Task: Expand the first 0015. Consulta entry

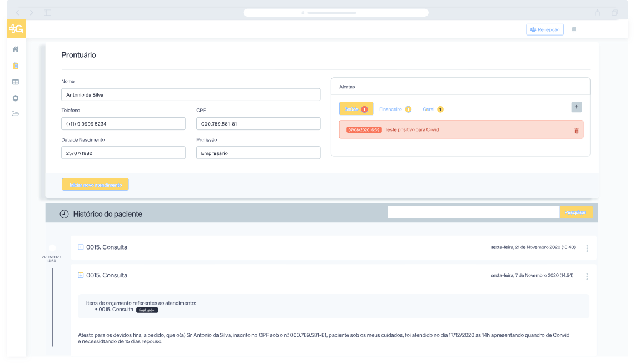Action: click(x=81, y=247)
